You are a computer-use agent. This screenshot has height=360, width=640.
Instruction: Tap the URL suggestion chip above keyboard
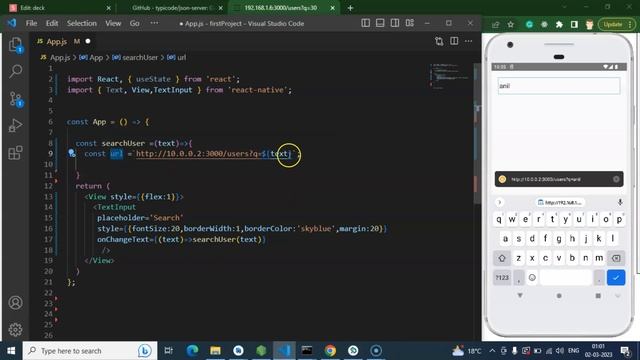(x=560, y=202)
